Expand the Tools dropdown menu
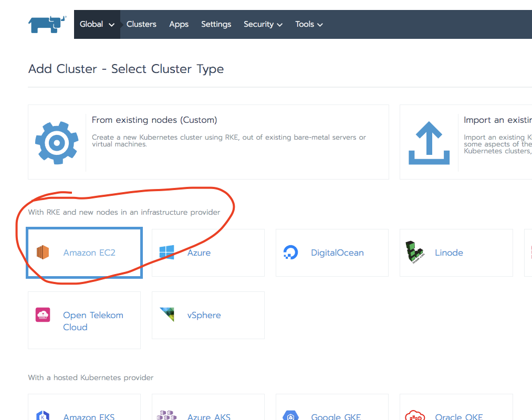The image size is (532, 420). pyautogui.click(x=309, y=24)
